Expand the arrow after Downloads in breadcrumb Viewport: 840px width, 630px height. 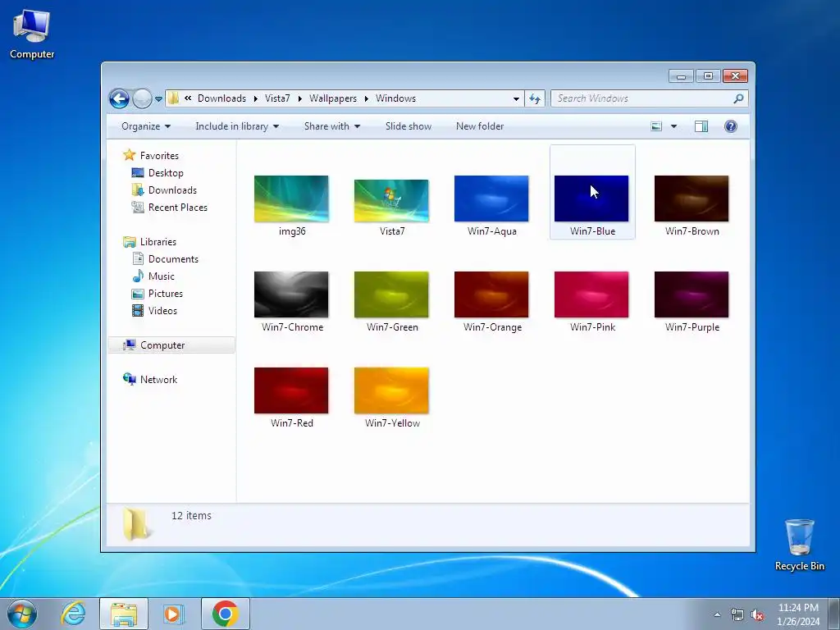pyautogui.click(x=256, y=98)
